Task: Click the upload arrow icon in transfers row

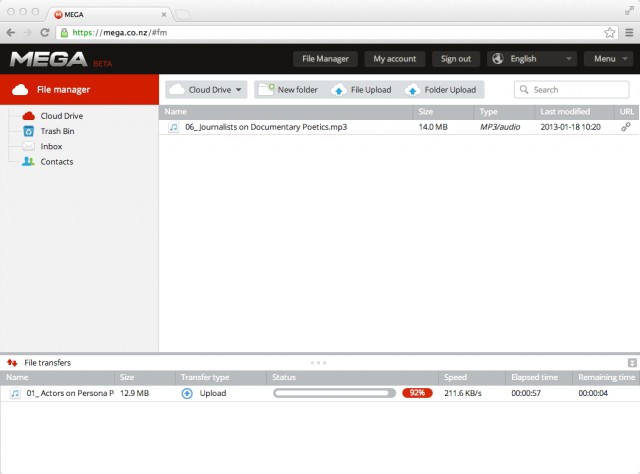Action: (x=187, y=393)
